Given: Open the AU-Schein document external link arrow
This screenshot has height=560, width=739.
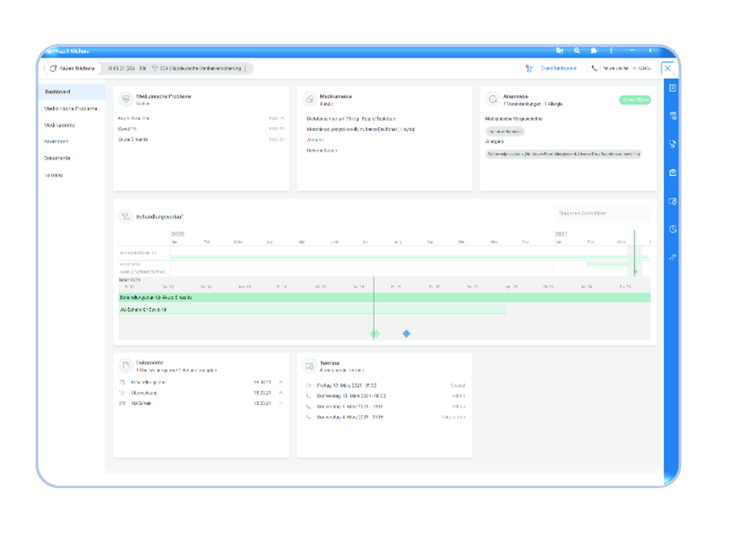Looking at the screenshot, I should [280, 403].
